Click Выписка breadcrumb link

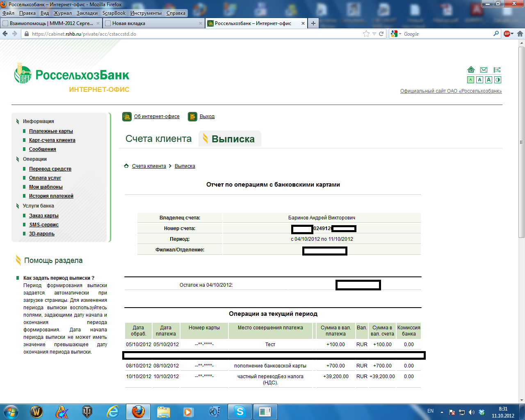[185, 166]
